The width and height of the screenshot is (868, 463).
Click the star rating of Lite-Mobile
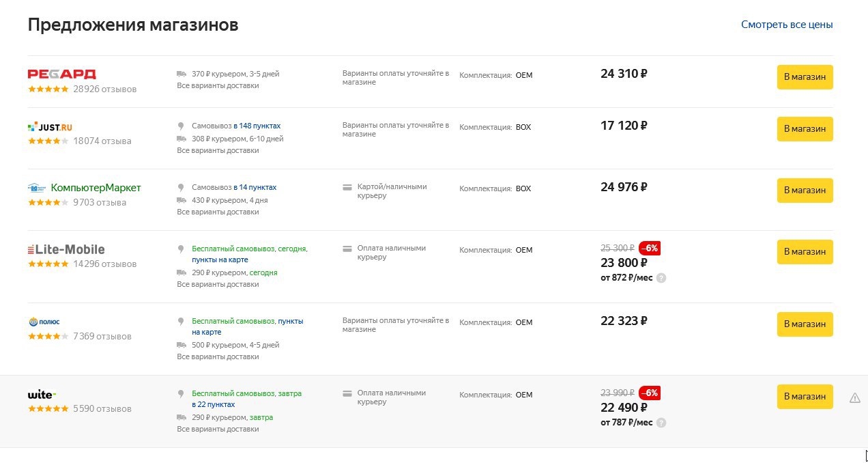pos(48,264)
